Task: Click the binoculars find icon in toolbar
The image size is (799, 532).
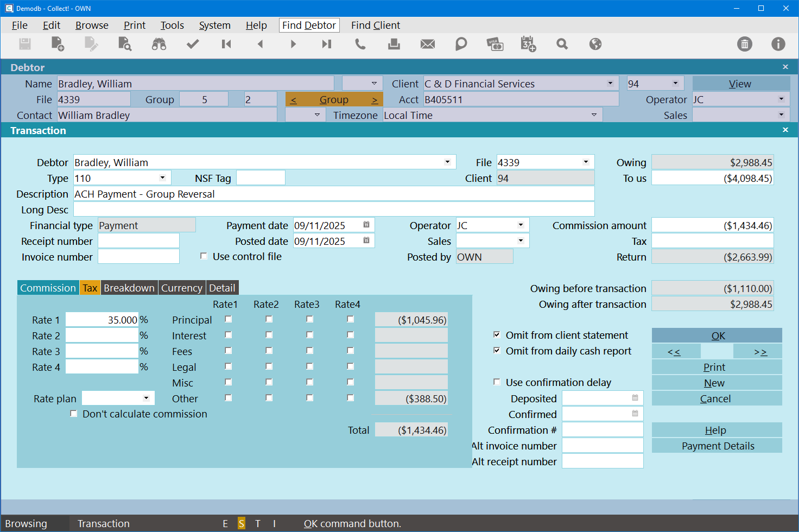Action: 159,45
